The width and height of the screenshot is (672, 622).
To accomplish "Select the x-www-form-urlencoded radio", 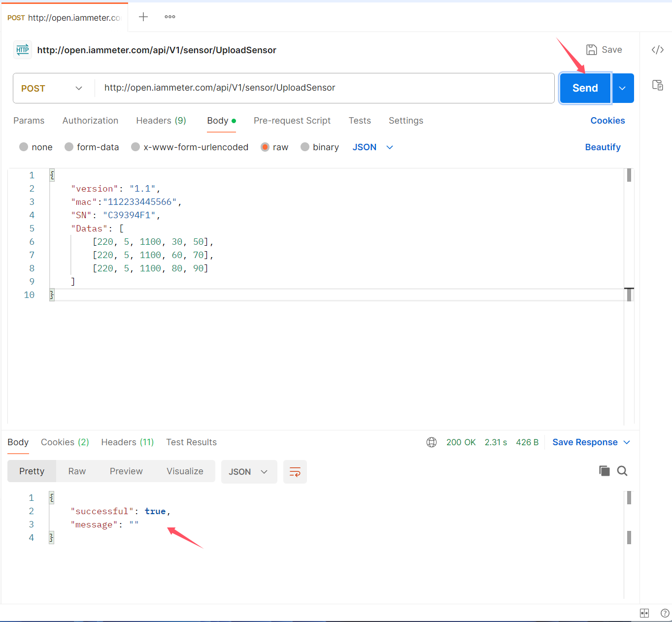I will pyautogui.click(x=135, y=147).
